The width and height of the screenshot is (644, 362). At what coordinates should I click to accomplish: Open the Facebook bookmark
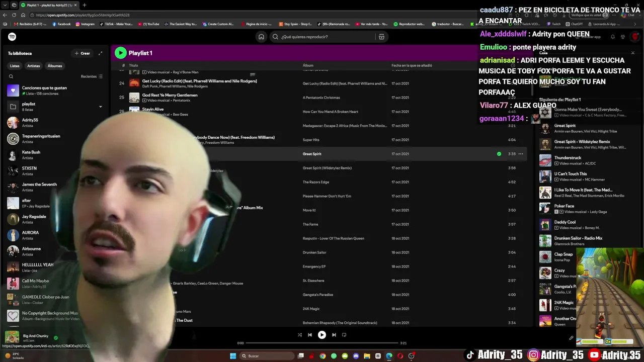[61, 24]
